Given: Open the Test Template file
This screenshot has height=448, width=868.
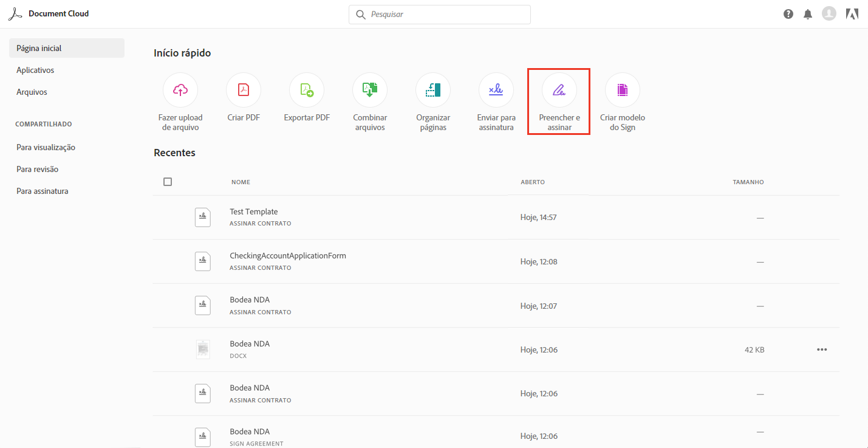Looking at the screenshot, I should (254, 212).
